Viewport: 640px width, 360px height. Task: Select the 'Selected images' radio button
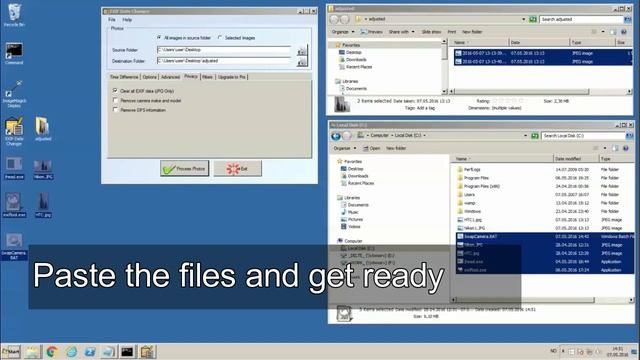click(220, 38)
